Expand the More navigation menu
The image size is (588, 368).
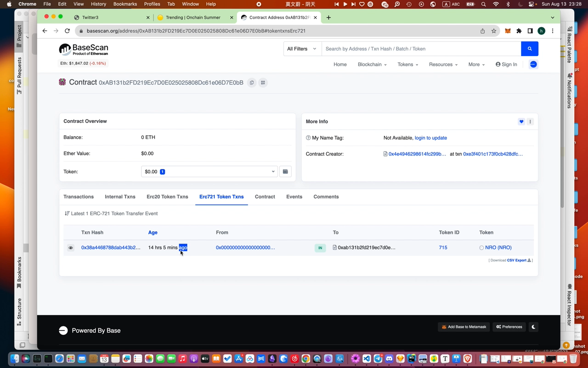click(476, 64)
